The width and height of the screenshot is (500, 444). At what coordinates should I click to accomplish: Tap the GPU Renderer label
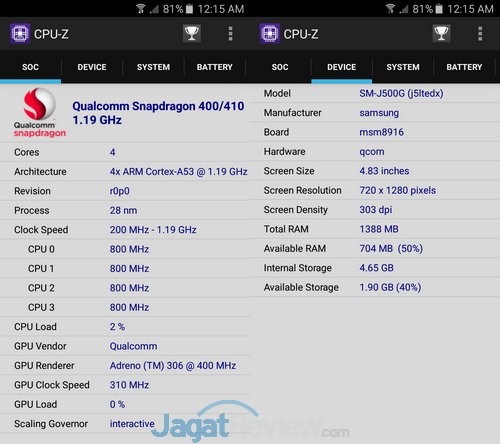pos(44,365)
